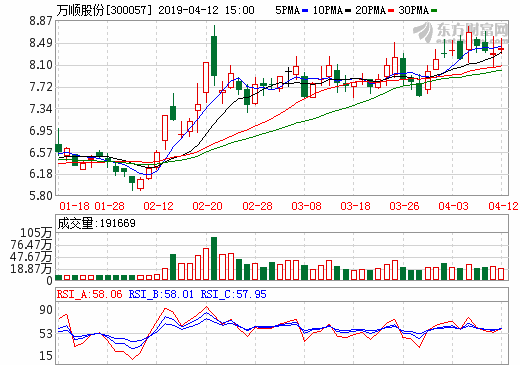This screenshot has width=520, height=365.
Task: Click the 10PMA legend label
Action: 328,10
